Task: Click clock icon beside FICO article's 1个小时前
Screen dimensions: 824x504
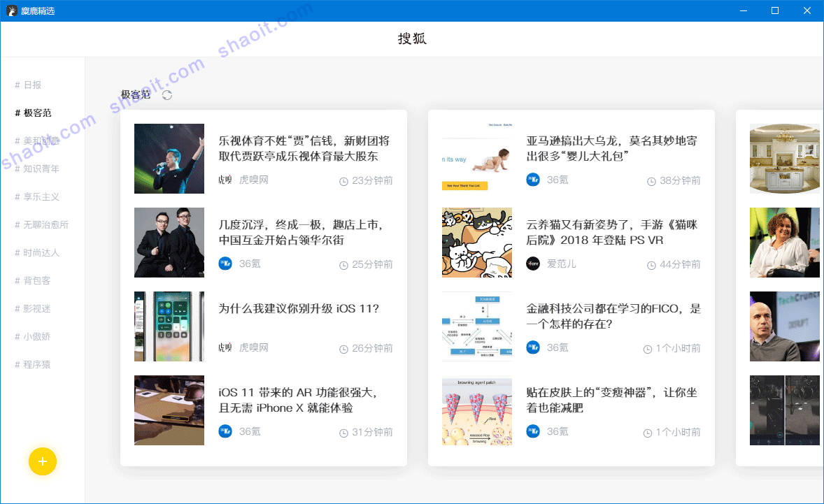Action: pos(648,350)
